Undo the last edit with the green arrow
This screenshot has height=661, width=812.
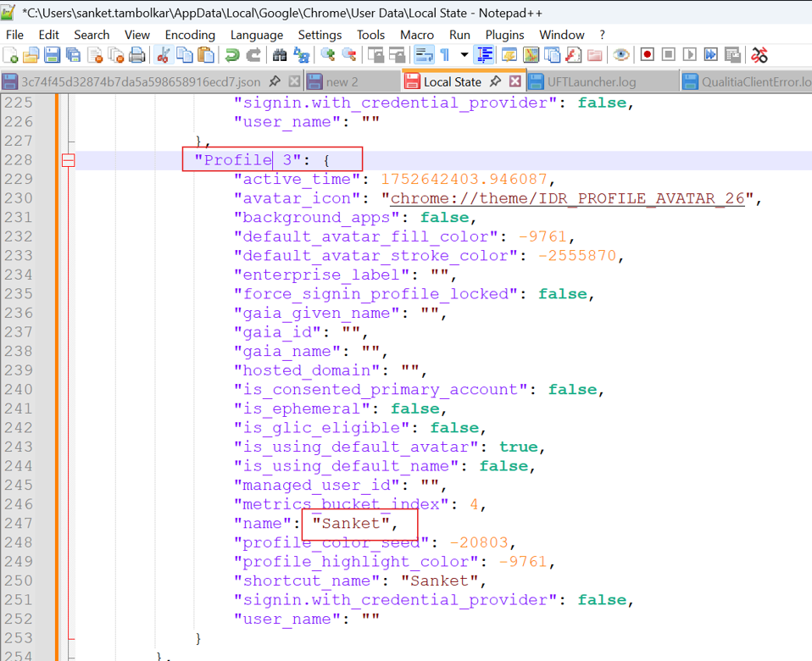[x=232, y=55]
